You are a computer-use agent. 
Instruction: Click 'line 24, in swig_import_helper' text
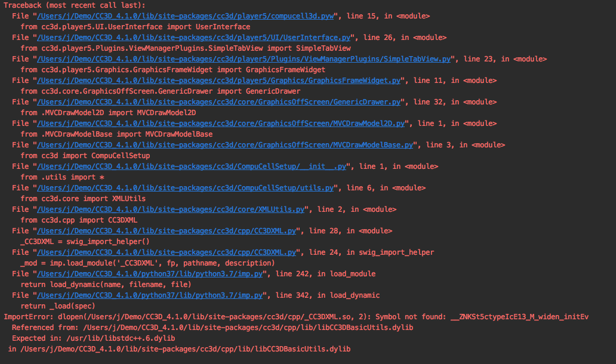click(x=372, y=252)
